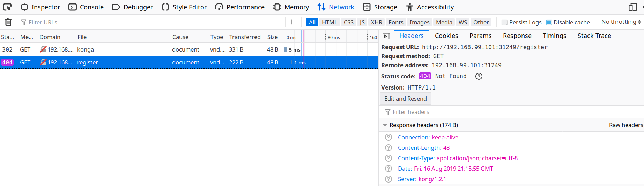
Task: Filter requests by XHR
Action: click(x=377, y=22)
